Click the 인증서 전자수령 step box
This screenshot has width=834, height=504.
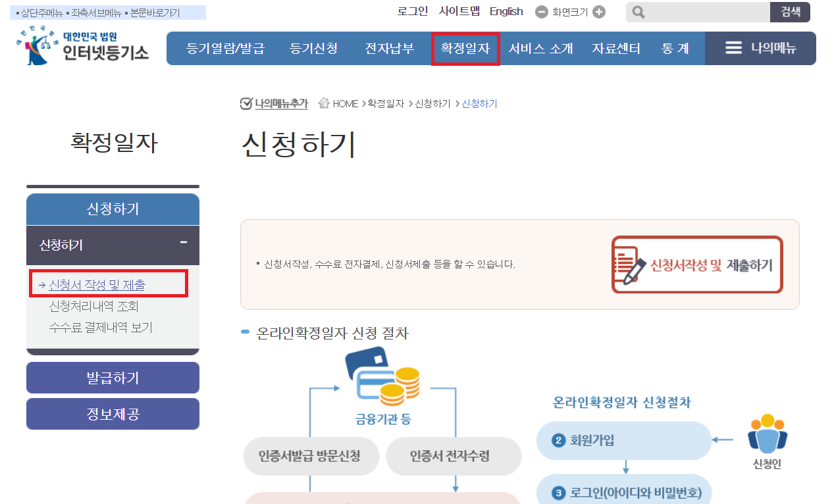coord(454,456)
